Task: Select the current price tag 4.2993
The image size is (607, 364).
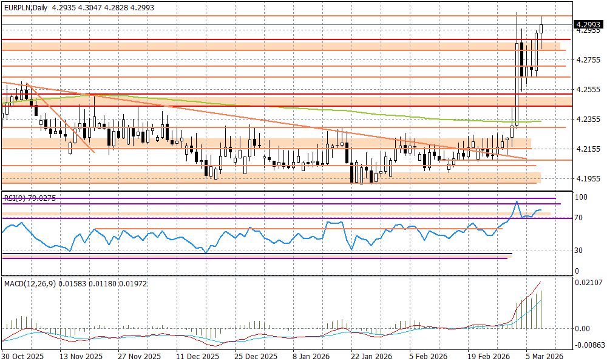Action: [x=587, y=25]
